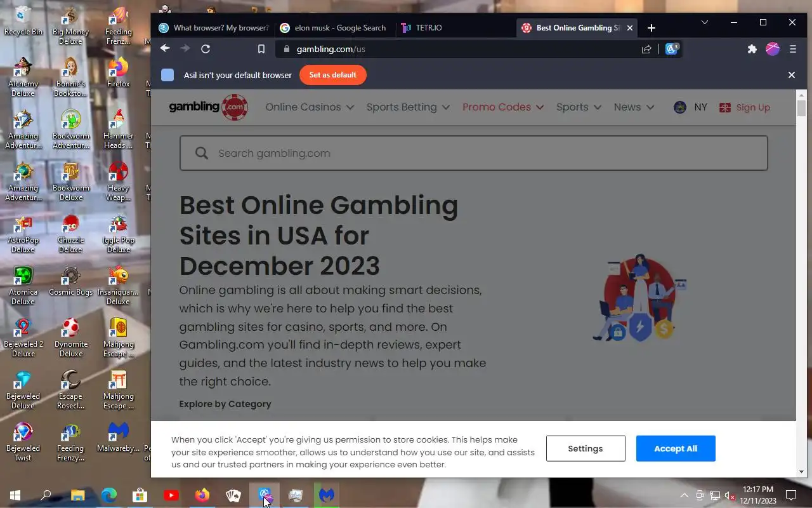Open Malwarebytes from taskbar
Viewport: 812px width, 508px height.
(x=327, y=495)
